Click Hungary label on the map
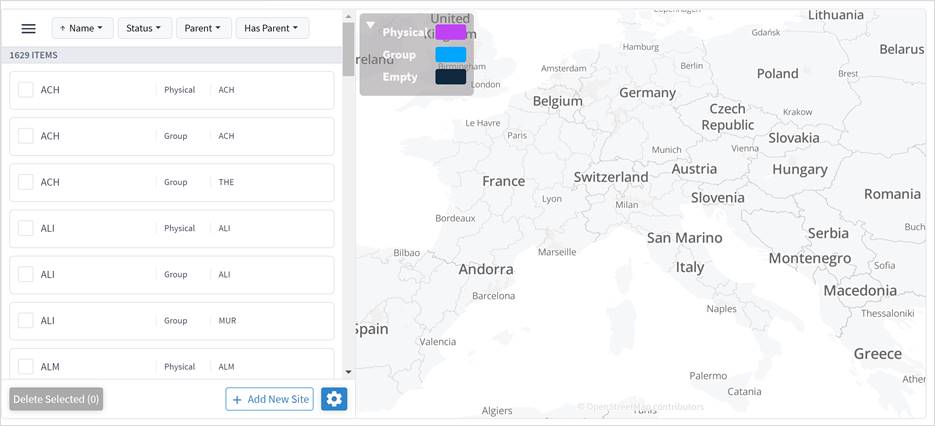 pyautogui.click(x=800, y=170)
